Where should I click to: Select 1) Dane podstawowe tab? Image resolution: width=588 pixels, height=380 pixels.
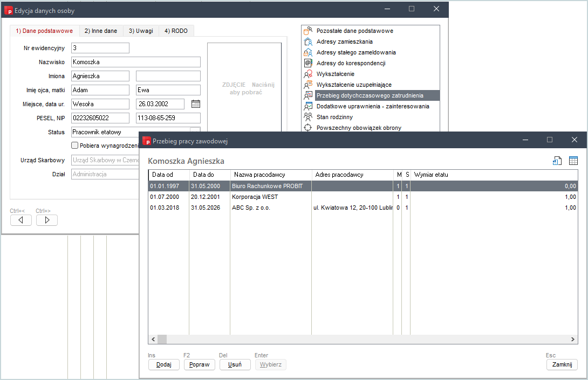pyautogui.click(x=44, y=31)
